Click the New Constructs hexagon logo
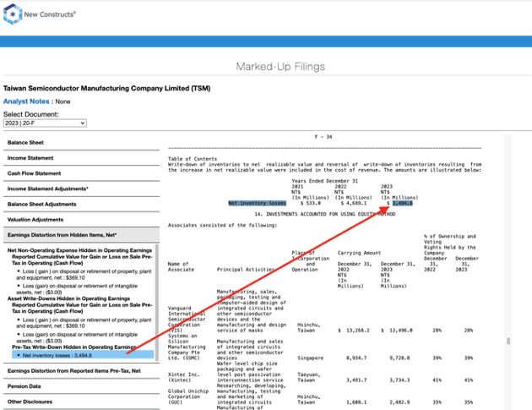Viewport: 532px width, 410px height. coord(13,14)
